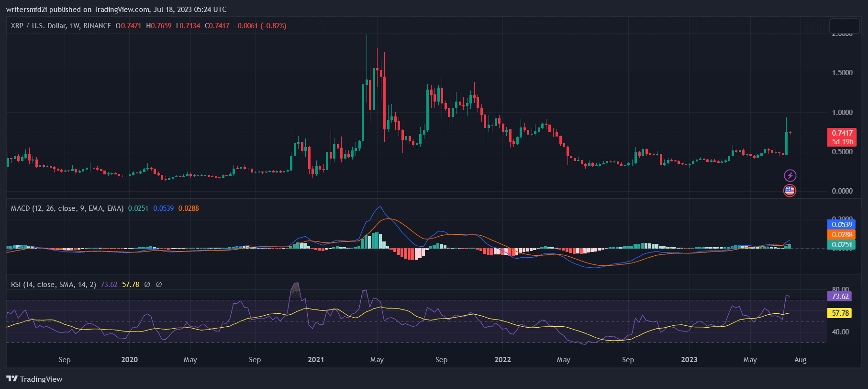868x389 pixels.
Task: Click the 2021 label on time axis
Action: point(316,360)
